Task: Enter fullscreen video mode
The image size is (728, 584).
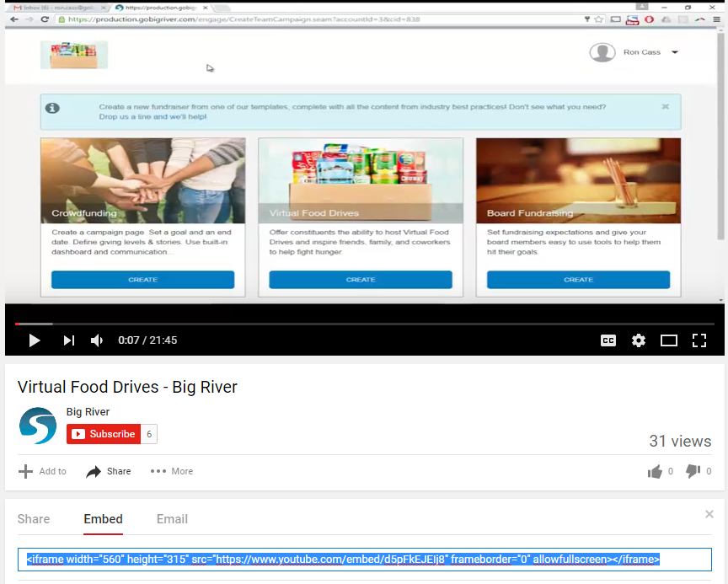Action: (x=699, y=340)
